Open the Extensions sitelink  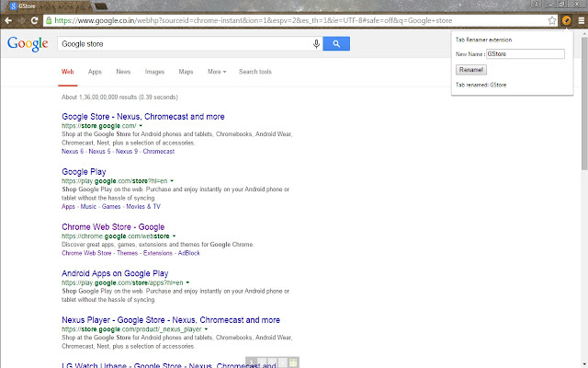(x=158, y=253)
